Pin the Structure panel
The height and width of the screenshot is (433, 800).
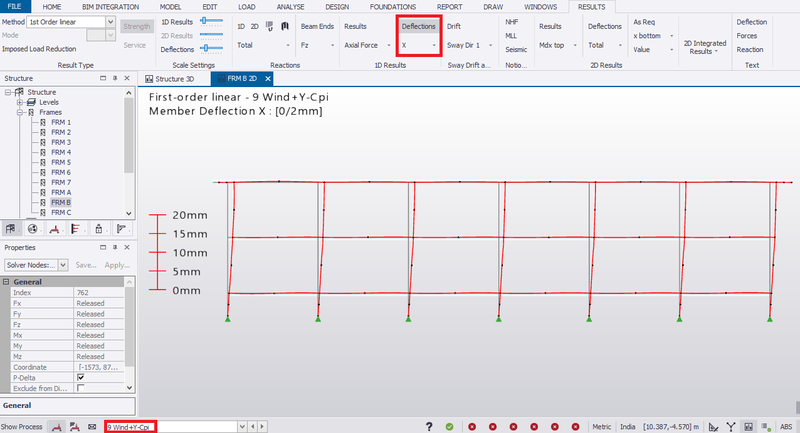pos(115,78)
